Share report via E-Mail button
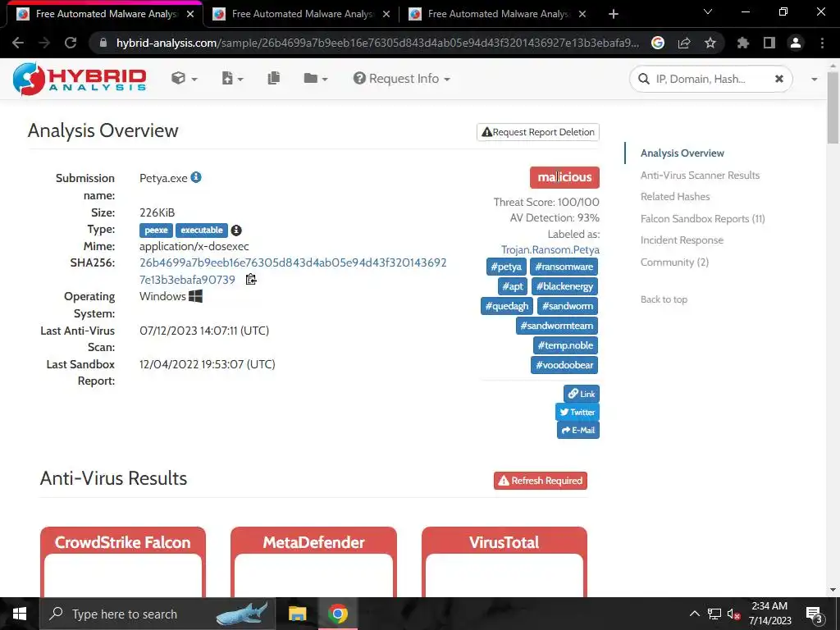The height and width of the screenshot is (630, 840). 578,430
